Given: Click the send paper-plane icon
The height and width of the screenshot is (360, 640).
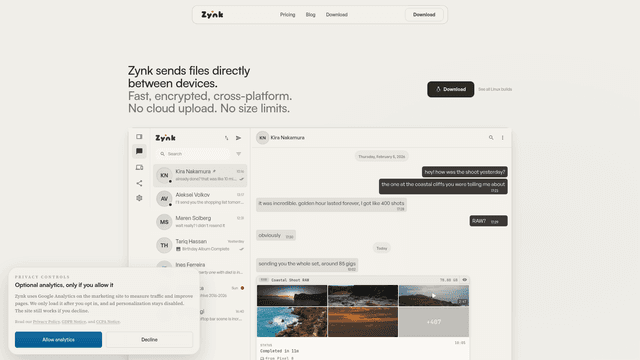Looking at the screenshot, I should coord(238,138).
